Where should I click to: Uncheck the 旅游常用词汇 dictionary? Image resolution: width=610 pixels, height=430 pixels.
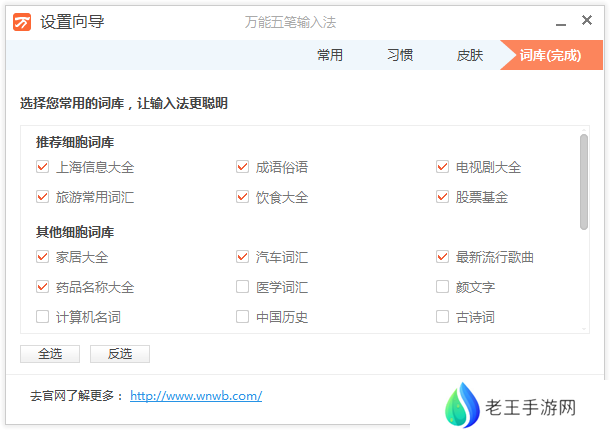(42, 197)
